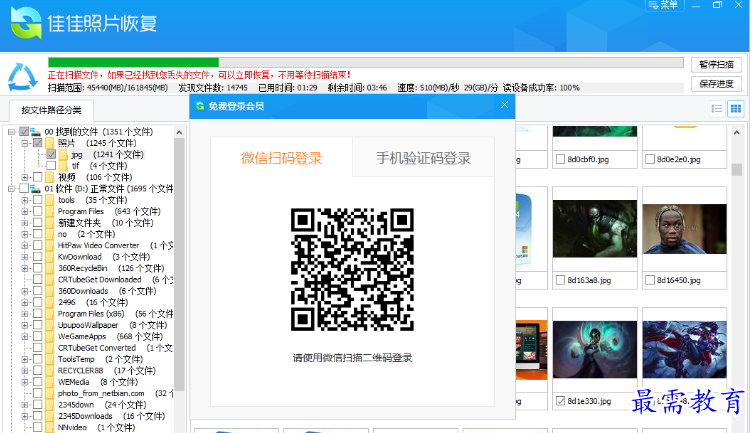Click the UpupooWallpaper folder icon
The image size is (753, 433).
[x=50, y=325]
